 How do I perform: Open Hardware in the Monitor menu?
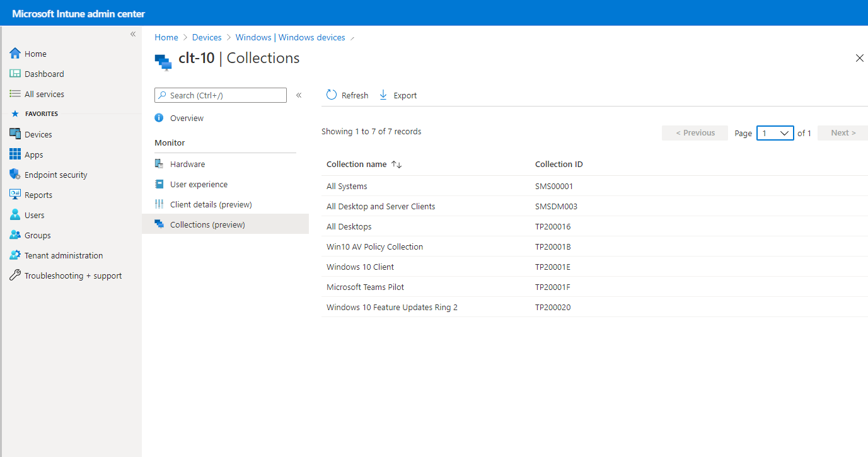coord(187,164)
